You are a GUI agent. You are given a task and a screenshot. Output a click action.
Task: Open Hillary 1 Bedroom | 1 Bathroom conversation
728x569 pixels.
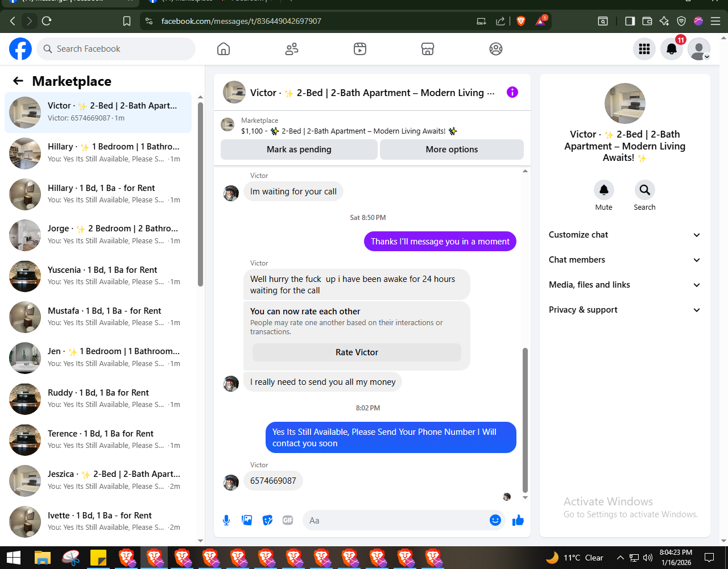click(x=98, y=153)
